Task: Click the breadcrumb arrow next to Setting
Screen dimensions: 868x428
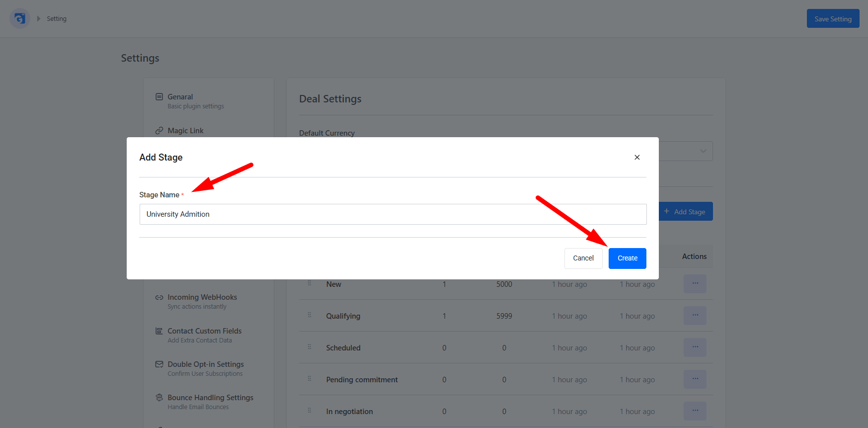Action: pos(39,18)
